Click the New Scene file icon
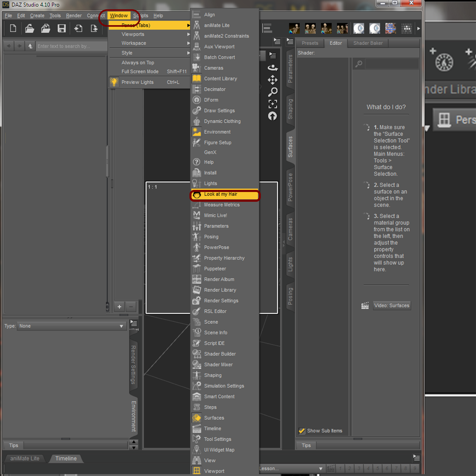476x476 pixels. point(13,29)
